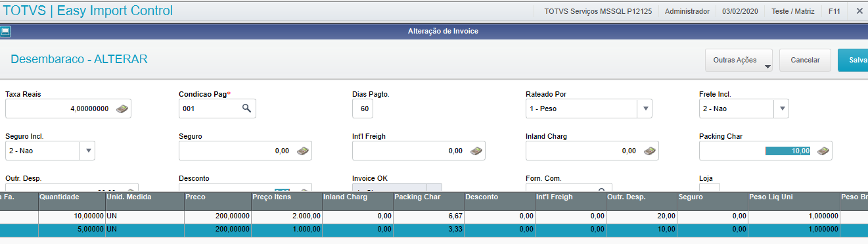Click UN unit cell in highlighted row
This screenshot has width=868, height=244.
(145, 230)
